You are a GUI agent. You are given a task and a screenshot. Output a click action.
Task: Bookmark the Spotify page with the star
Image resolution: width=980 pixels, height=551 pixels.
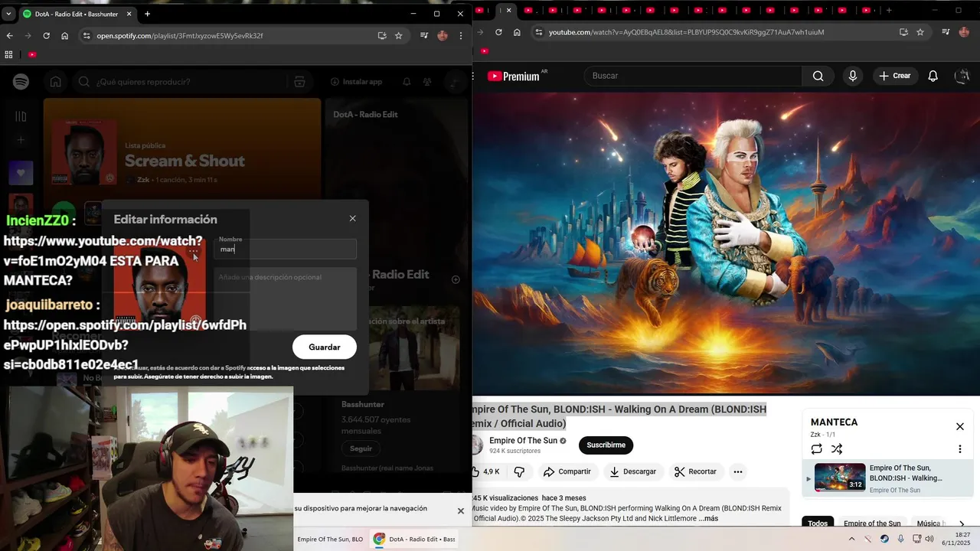(x=398, y=35)
